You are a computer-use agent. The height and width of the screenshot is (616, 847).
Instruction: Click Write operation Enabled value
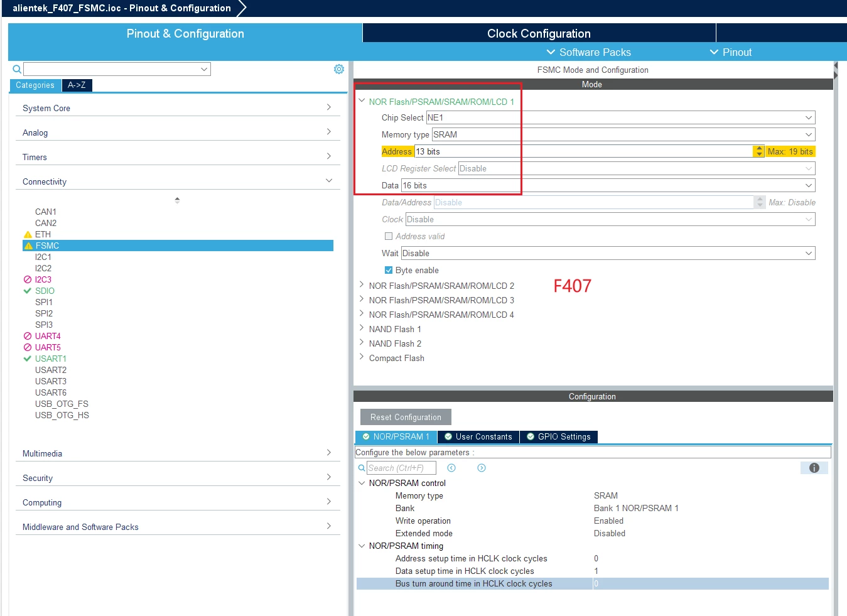[x=608, y=521]
